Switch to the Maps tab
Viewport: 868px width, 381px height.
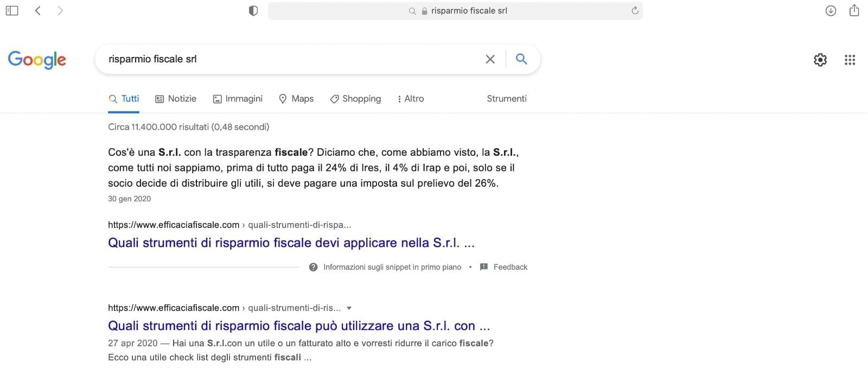point(296,99)
